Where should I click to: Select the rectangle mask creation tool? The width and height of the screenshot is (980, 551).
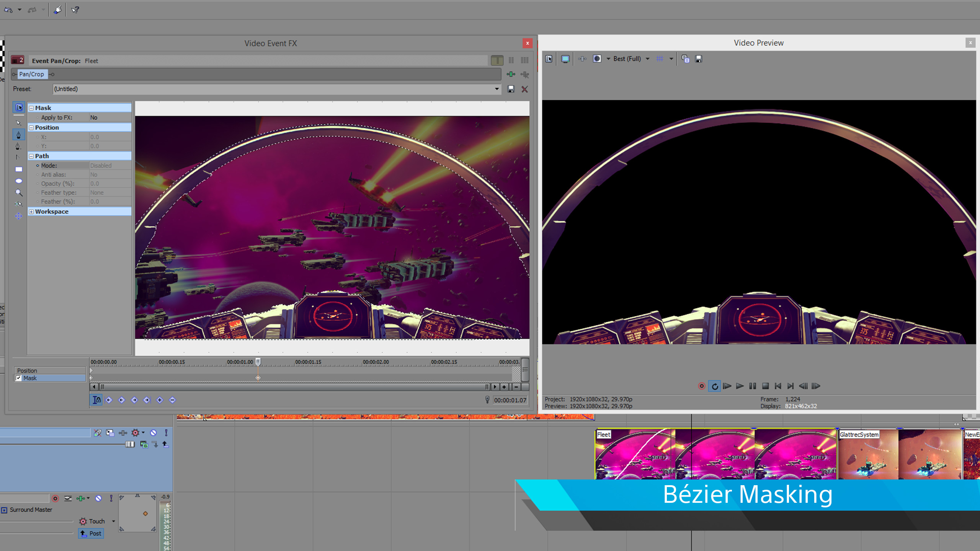18,169
